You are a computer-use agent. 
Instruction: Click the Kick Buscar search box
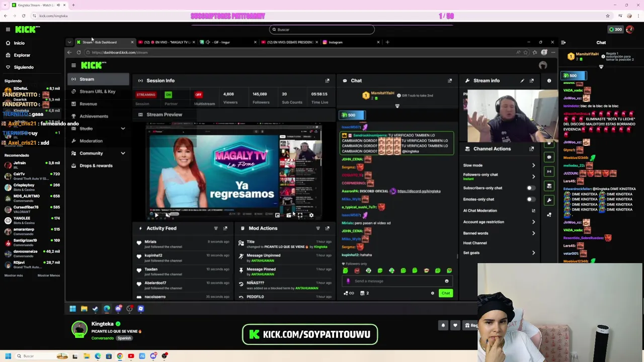pyautogui.click(x=322, y=30)
